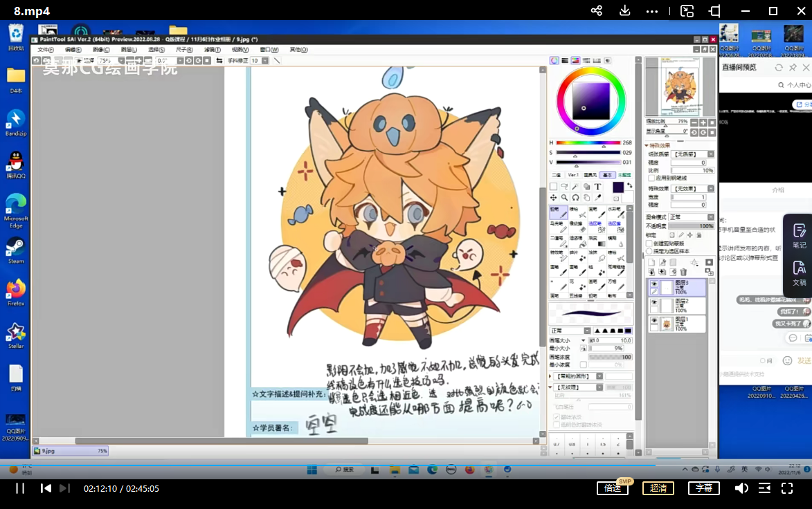Viewport: 812px width, 509px height.
Task: Click the 超清 video quality button
Action: [658, 488]
